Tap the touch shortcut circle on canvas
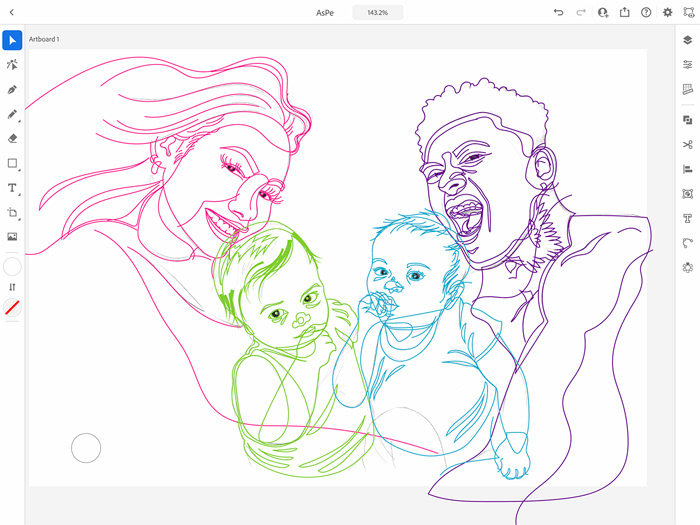 coord(86,448)
